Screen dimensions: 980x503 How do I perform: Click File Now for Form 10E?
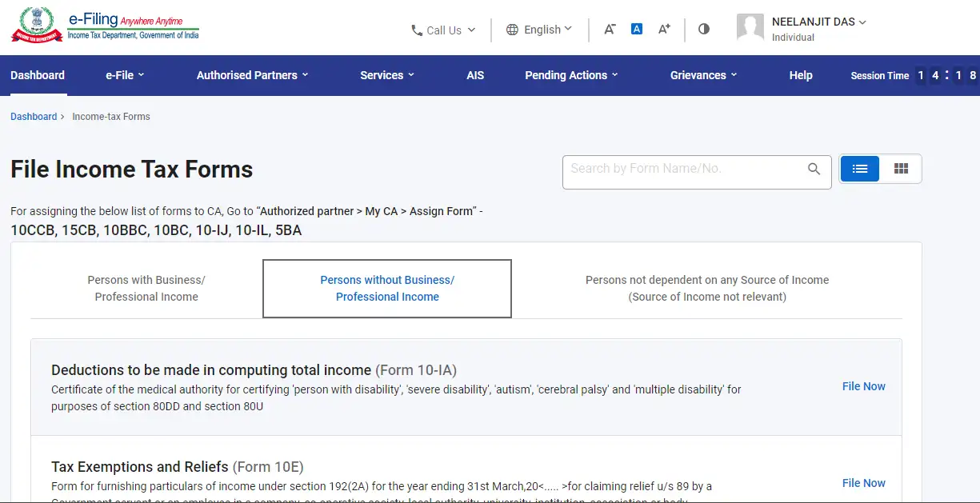863,483
